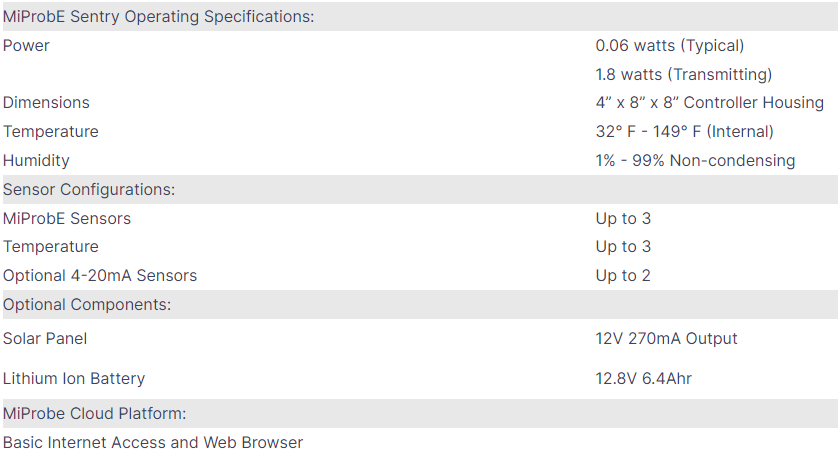
Task: Click the Optional 4-20mA Sensors label
Action: (100, 276)
